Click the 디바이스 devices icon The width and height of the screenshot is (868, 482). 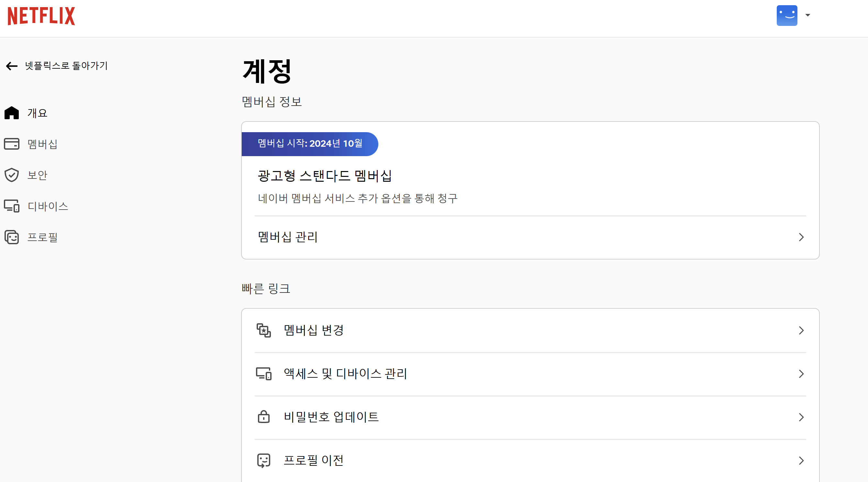click(11, 206)
